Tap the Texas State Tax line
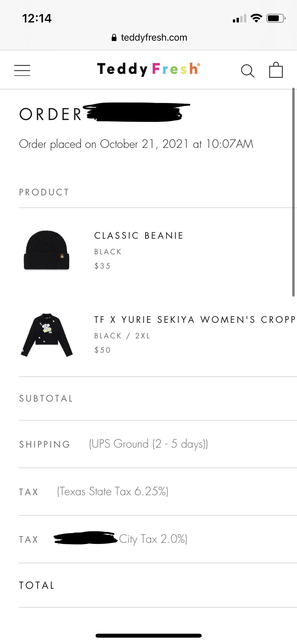The height and width of the screenshot is (644, 297). click(113, 491)
